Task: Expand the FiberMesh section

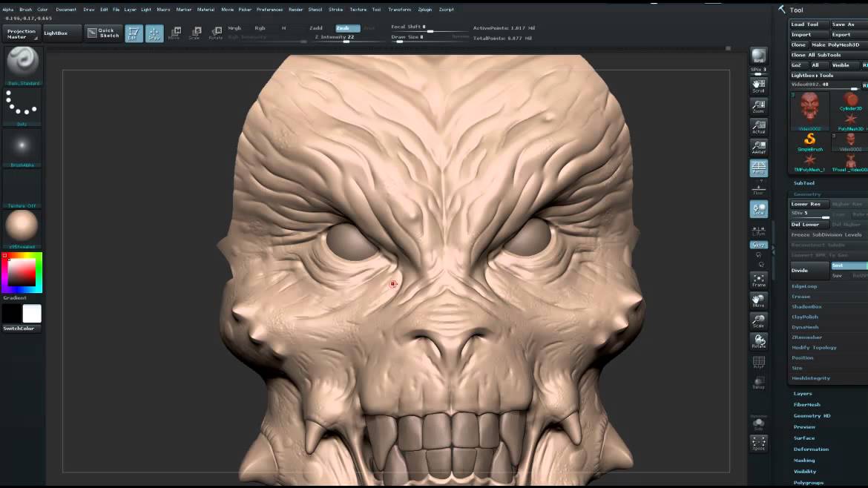Action: tap(806, 405)
